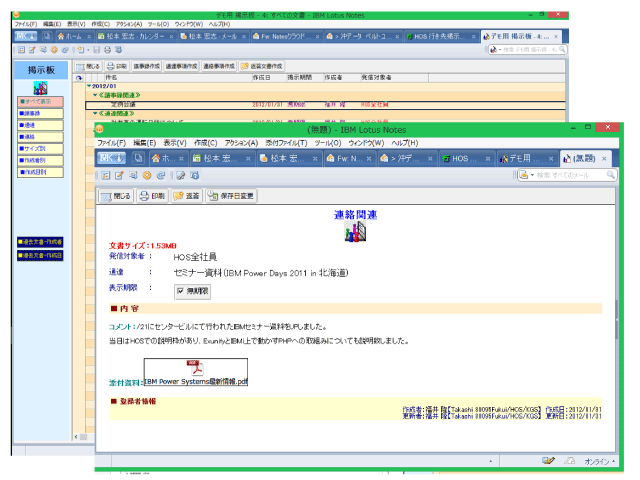Click the tab thumbnails icon in back window
This screenshot has width=640, height=480.
tap(47, 36)
